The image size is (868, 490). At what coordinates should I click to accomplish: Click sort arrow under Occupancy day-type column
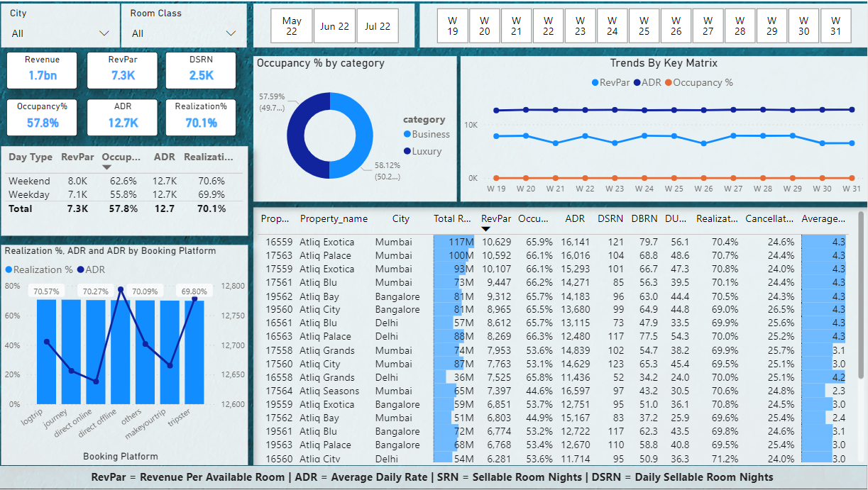point(107,167)
